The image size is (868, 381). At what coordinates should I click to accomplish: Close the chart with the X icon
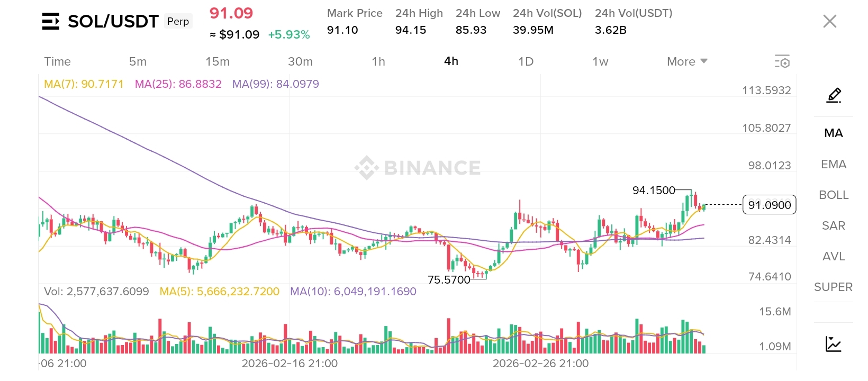pyautogui.click(x=829, y=21)
